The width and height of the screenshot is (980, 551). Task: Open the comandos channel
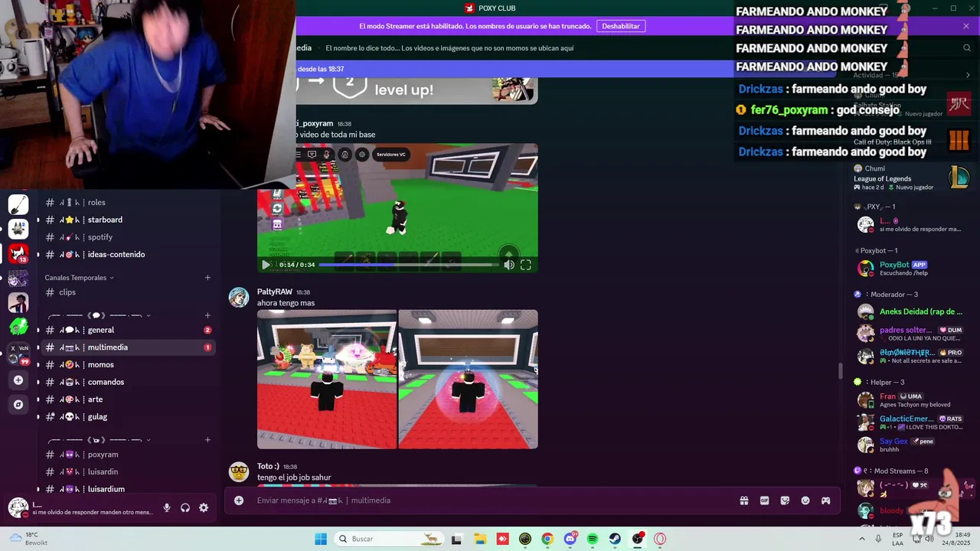126,383
